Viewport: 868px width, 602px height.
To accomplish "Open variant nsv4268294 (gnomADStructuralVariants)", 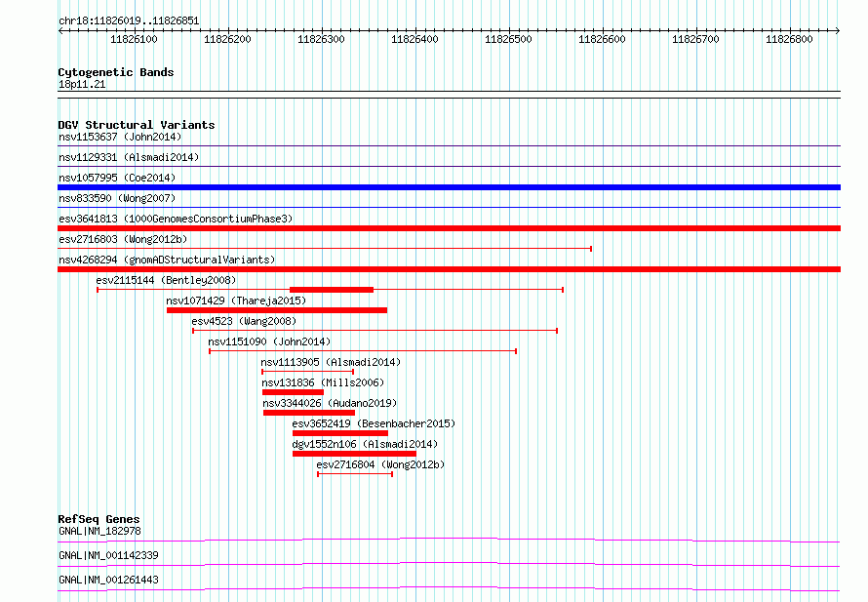I will (x=167, y=260).
